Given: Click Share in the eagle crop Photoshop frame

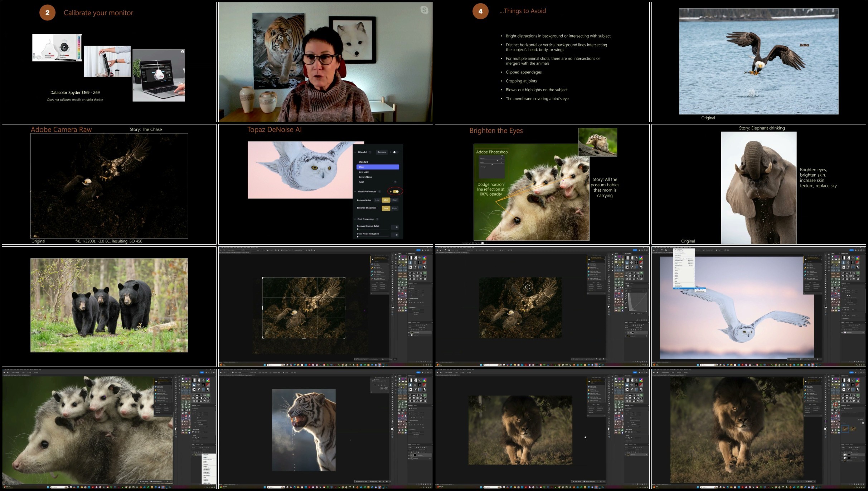Looking at the screenshot, I should pyautogui.click(x=418, y=250).
